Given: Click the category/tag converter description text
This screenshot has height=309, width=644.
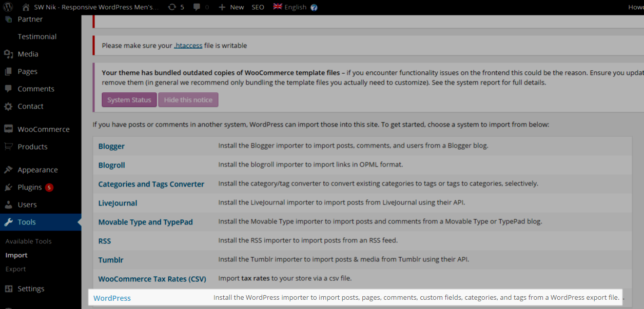Looking at the screenshot, I should tap(378, 183).
